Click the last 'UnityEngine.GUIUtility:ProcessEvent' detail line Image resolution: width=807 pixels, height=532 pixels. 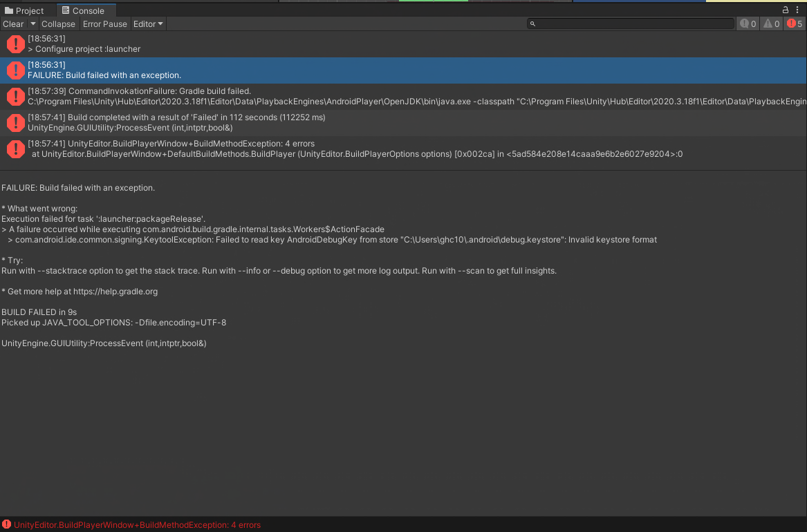click(x=104, y=343)
